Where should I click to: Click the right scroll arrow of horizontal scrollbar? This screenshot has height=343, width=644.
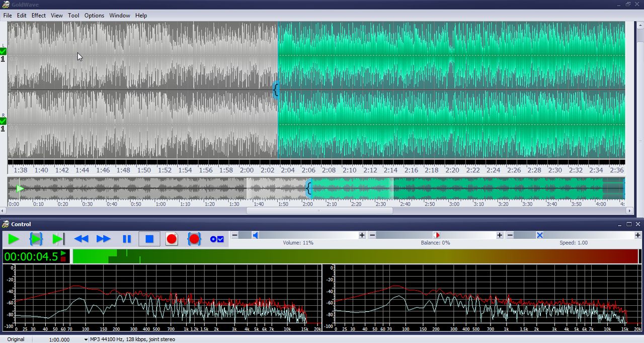(628, 211)
